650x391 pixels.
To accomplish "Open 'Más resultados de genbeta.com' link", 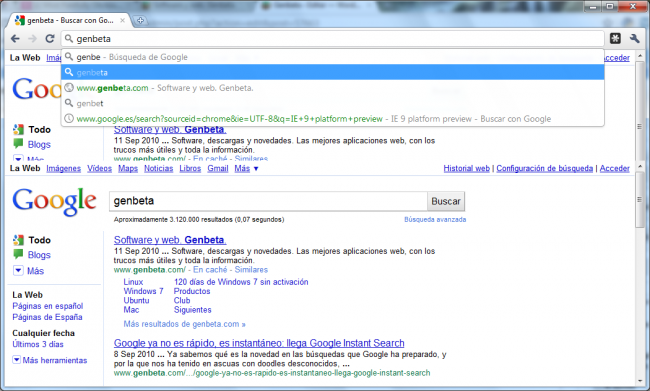I will coord(184,324).
